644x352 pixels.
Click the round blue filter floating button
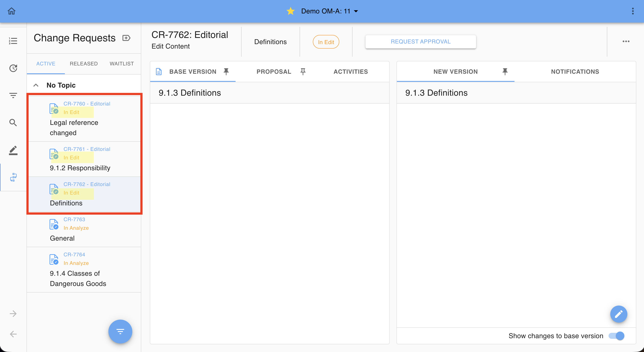120,331
